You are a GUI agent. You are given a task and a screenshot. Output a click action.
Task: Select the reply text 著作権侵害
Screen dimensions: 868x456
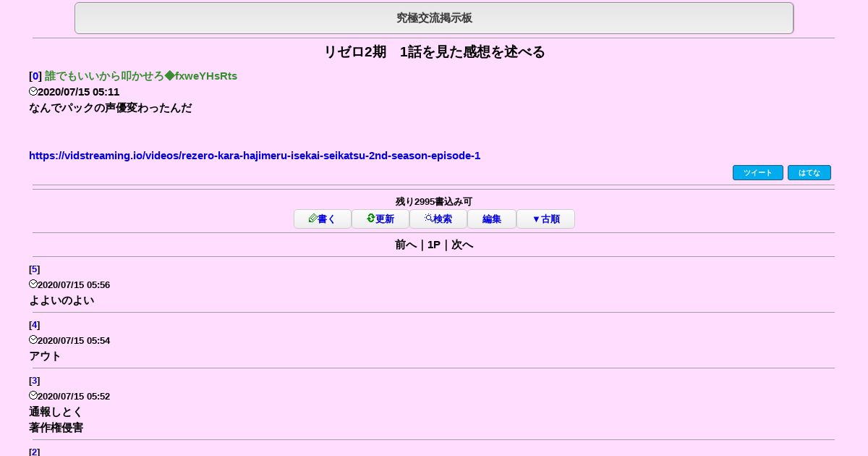click(x=56, y=428)
